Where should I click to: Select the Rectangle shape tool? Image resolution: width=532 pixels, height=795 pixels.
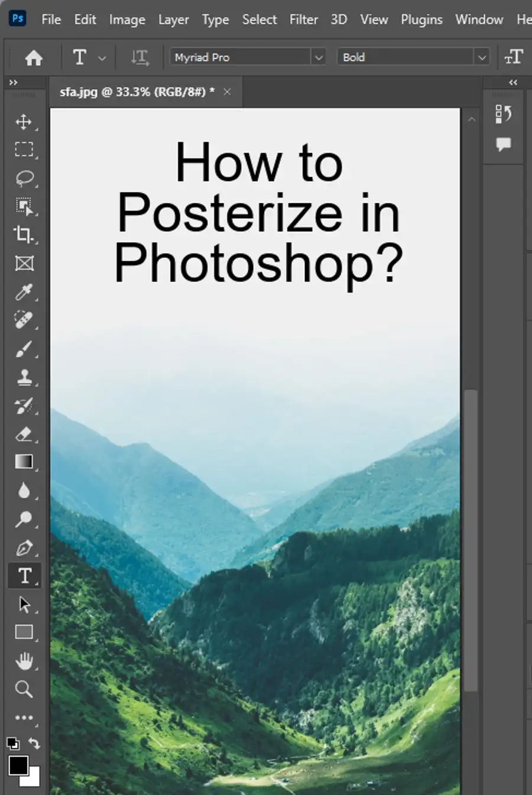(24, 632)
